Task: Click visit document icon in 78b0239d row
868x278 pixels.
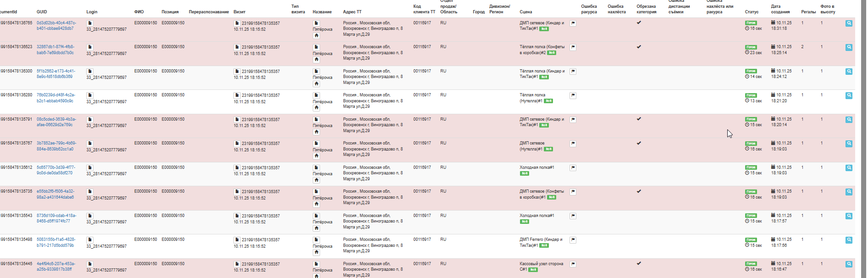Action: click(x=237, y=95)
